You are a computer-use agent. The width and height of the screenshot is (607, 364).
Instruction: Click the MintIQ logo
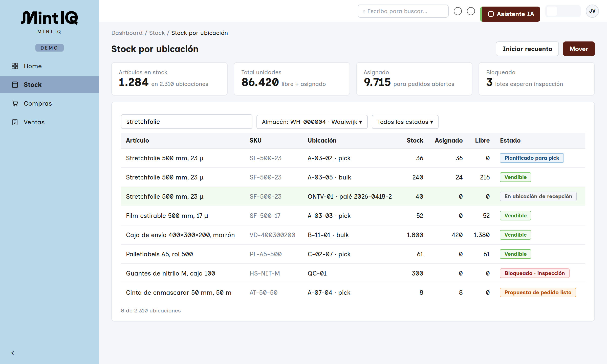(50, 18)
